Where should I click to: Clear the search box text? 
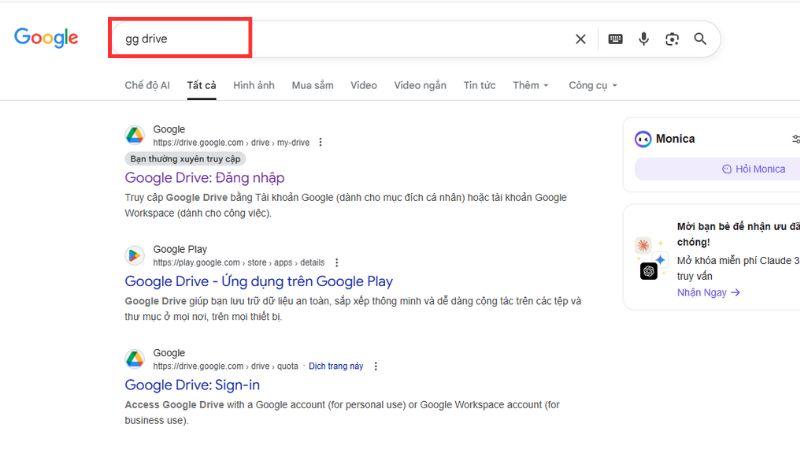tap(580, 39)
